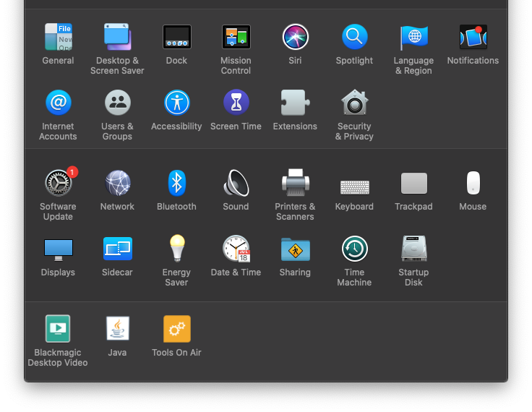Open the Extensions pane
This screenshot has height=412, width=532.
click(x=295, y=103)
